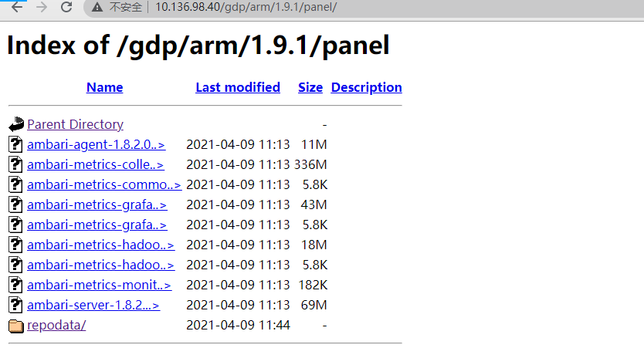The width and height of the screenshot is (644, 348).
Task: Click the not-secure warning triangle icon
Action: (97, 7)
